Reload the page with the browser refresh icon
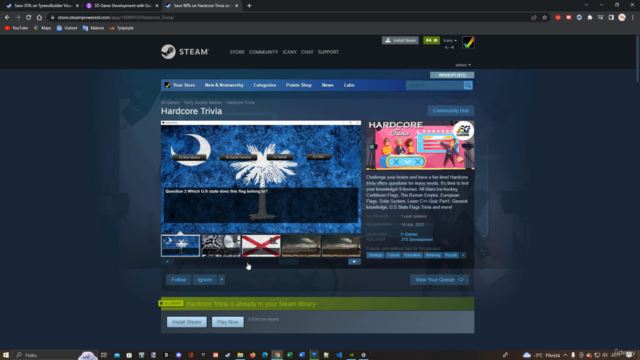The height and width of the screenshot is (360, 640). coord(29,18)
